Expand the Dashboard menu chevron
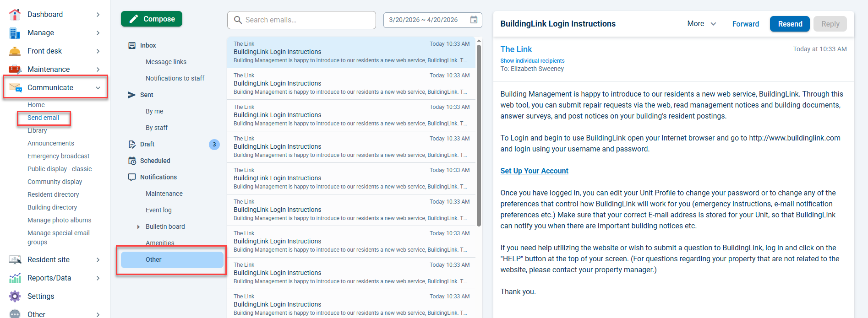 (98, 15)
